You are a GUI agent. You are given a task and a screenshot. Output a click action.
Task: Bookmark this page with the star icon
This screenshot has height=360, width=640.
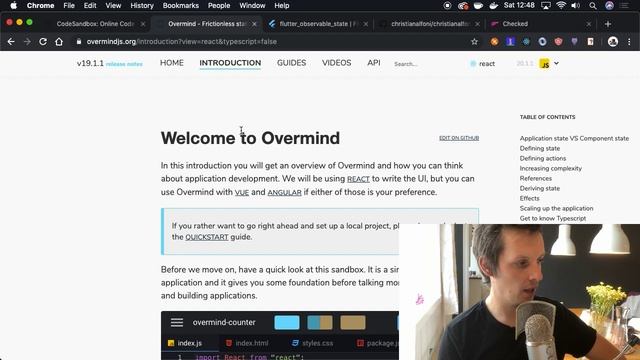click(x=474, y=42)
